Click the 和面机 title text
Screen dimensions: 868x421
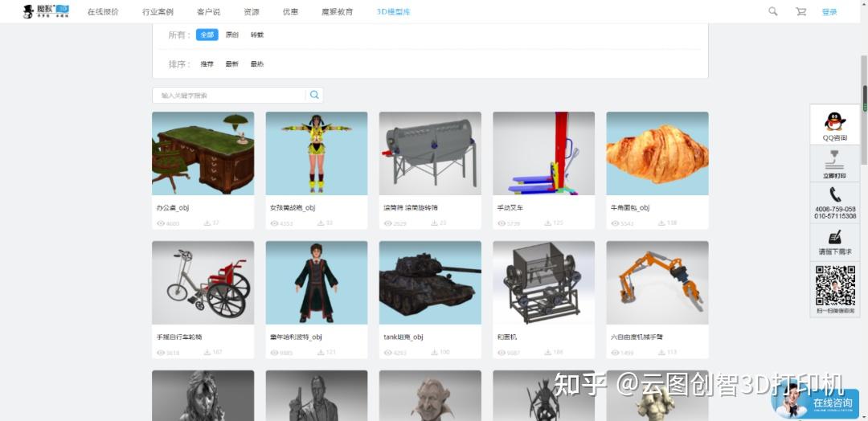coord(507,337)
